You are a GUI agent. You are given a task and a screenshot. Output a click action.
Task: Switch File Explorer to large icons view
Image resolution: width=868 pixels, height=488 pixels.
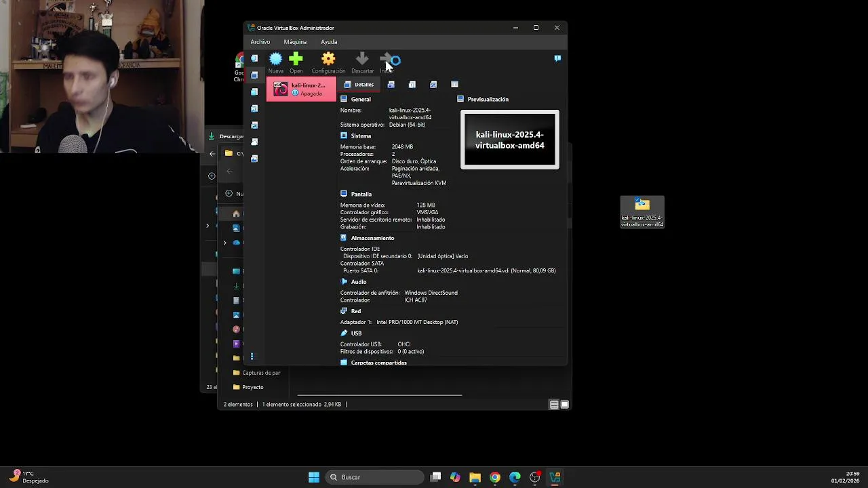(x=564, y=405)
